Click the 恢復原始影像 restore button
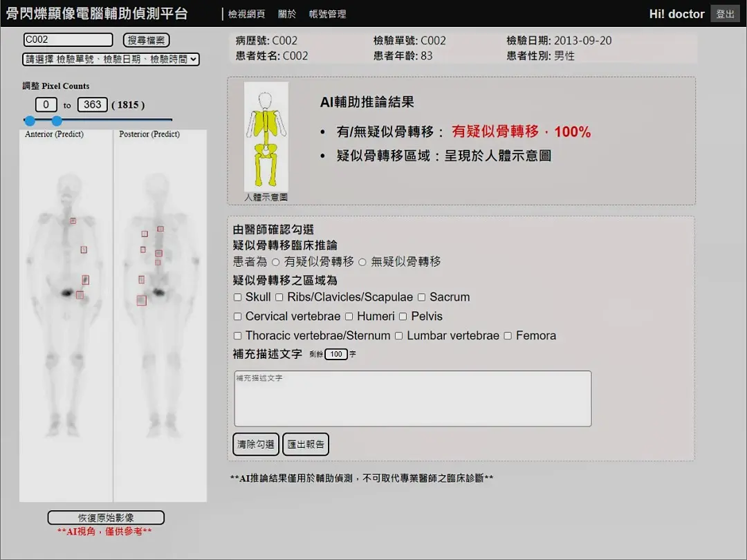747x560 pixels. [x=106, y=518]
